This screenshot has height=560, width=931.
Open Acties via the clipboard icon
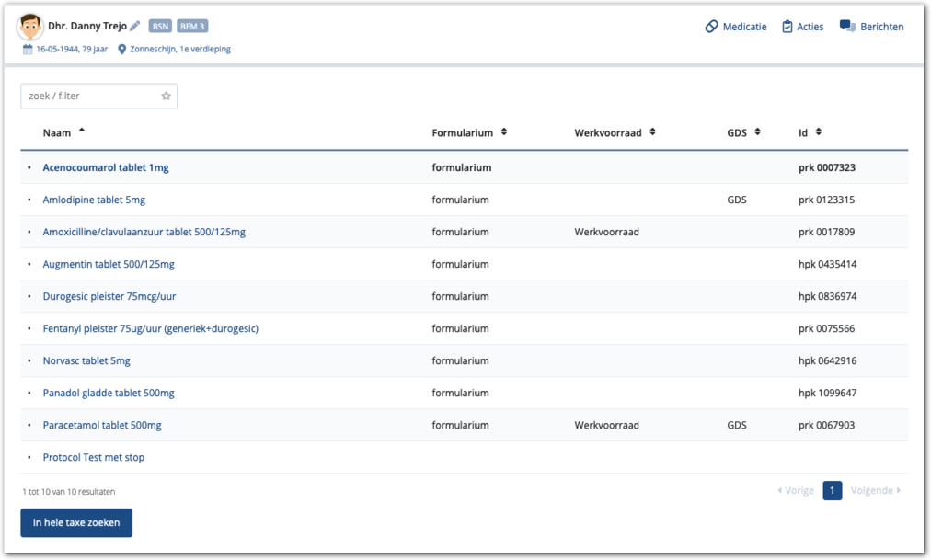tap(787, 27)
